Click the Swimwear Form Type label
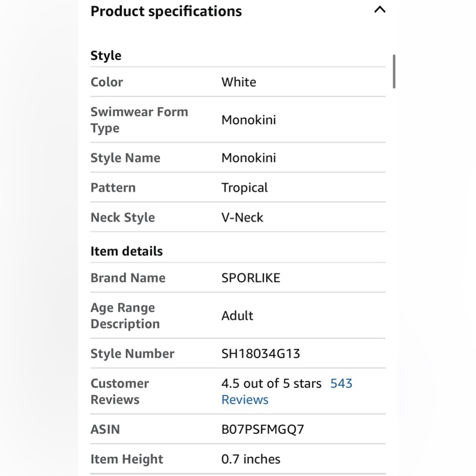Viewport: 476px width, 476px height. [139, 120]
